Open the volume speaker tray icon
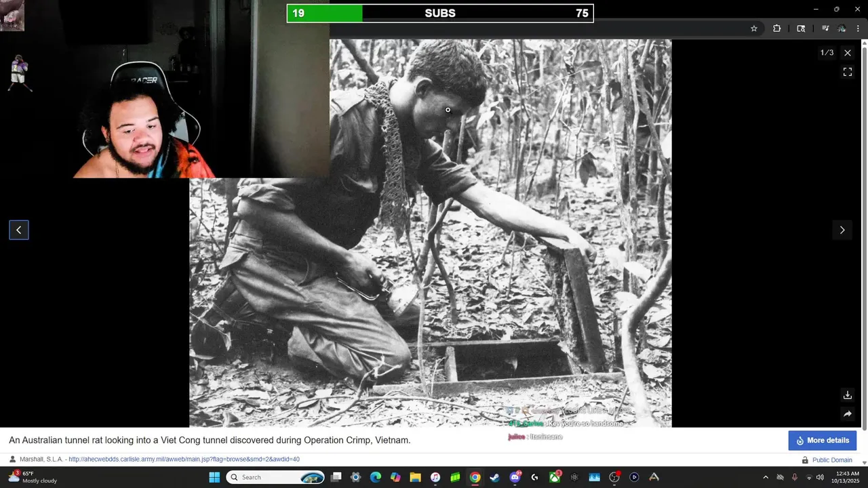 pos(820,477)
